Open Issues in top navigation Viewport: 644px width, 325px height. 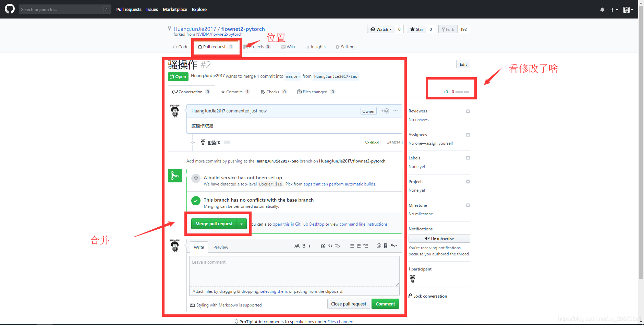pos(152,9)
